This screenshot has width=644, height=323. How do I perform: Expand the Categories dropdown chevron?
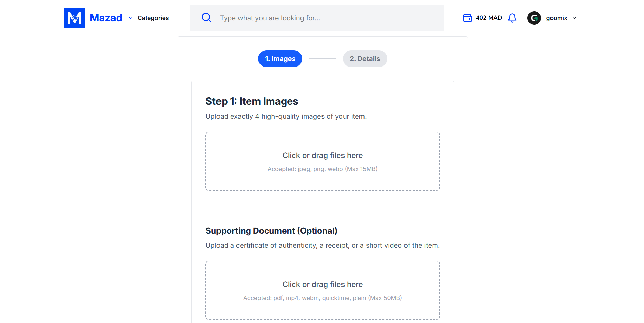pos(131,18)
